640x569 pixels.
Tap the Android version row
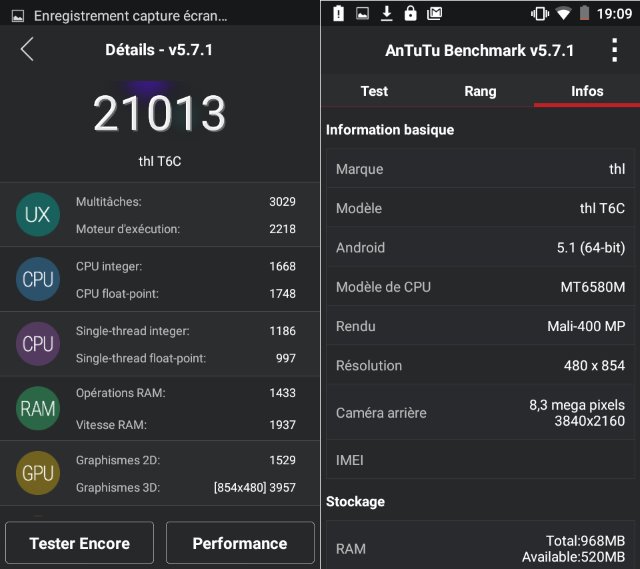480,247
